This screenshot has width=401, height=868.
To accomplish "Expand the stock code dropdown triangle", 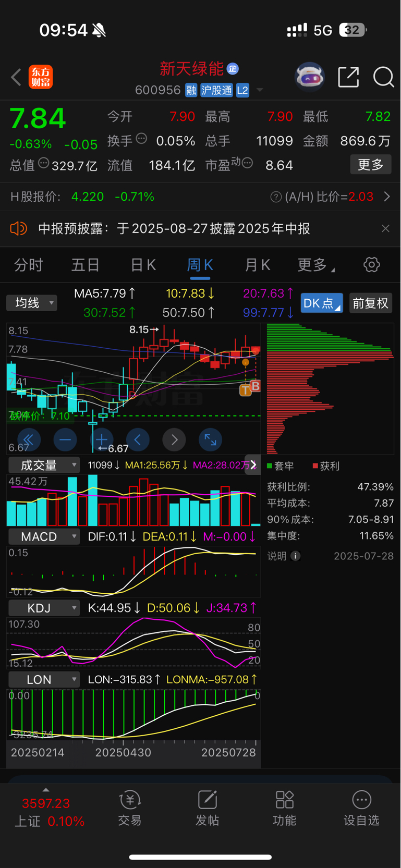I will 259,90.
